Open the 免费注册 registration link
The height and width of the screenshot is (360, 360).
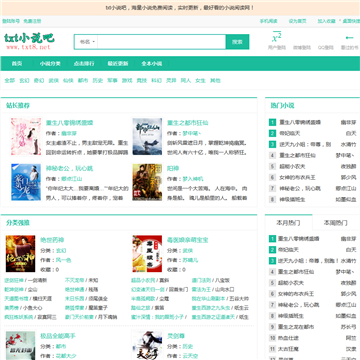tap(32, 21)
